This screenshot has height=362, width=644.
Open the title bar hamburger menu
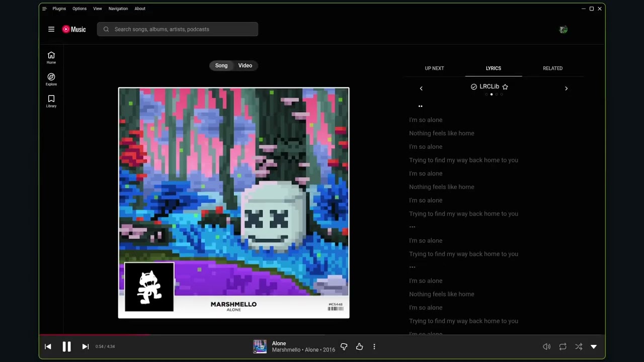click(x=44, y=9)
